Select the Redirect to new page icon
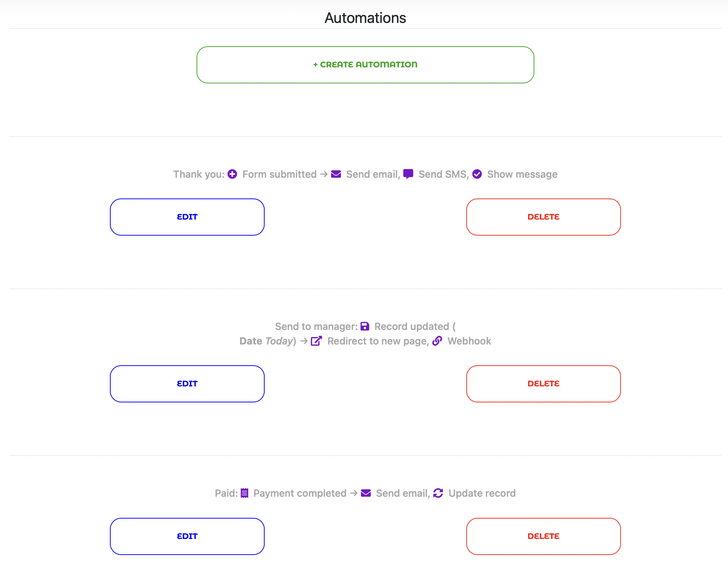Viewport: 728px width, 563px height. [x=316, y=341]
